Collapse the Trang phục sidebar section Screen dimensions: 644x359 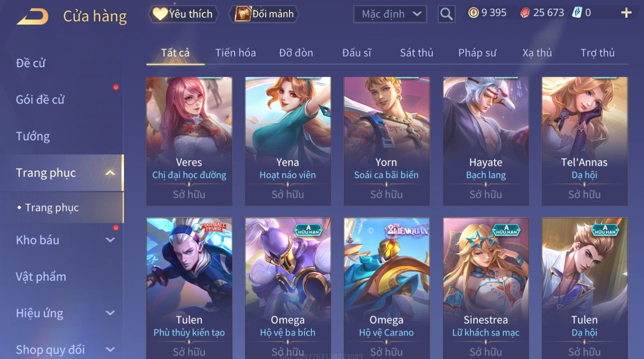110,173
